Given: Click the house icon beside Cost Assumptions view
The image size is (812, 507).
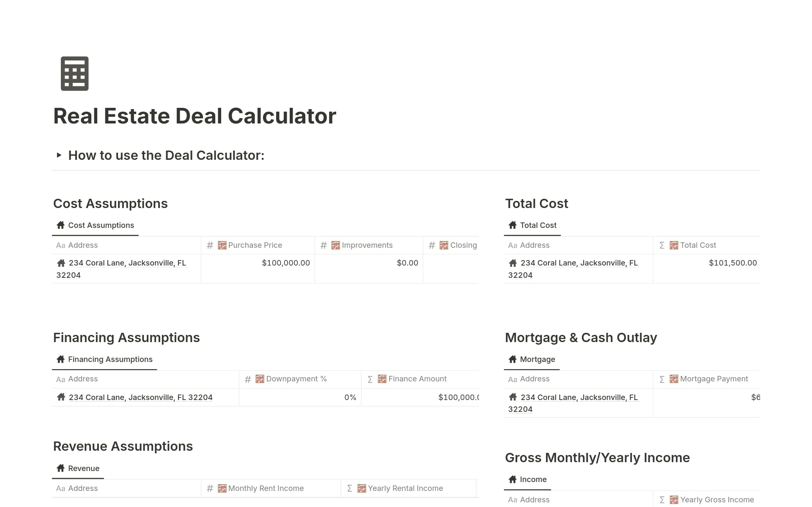Looking at the screenshot, I should [60, 225].
